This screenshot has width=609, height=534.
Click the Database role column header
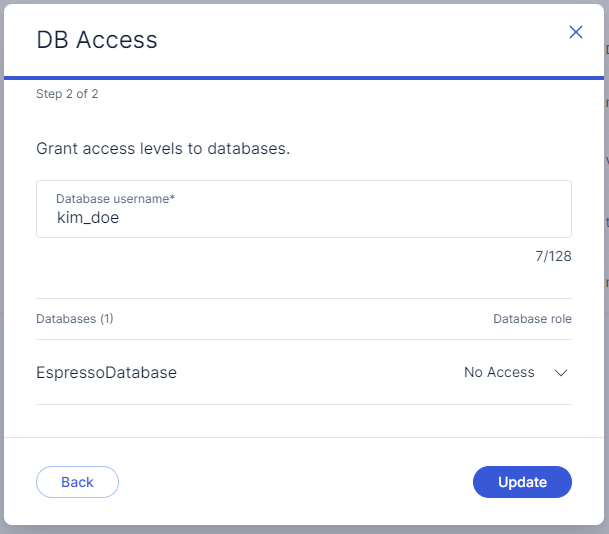click(x=532, y=319)
